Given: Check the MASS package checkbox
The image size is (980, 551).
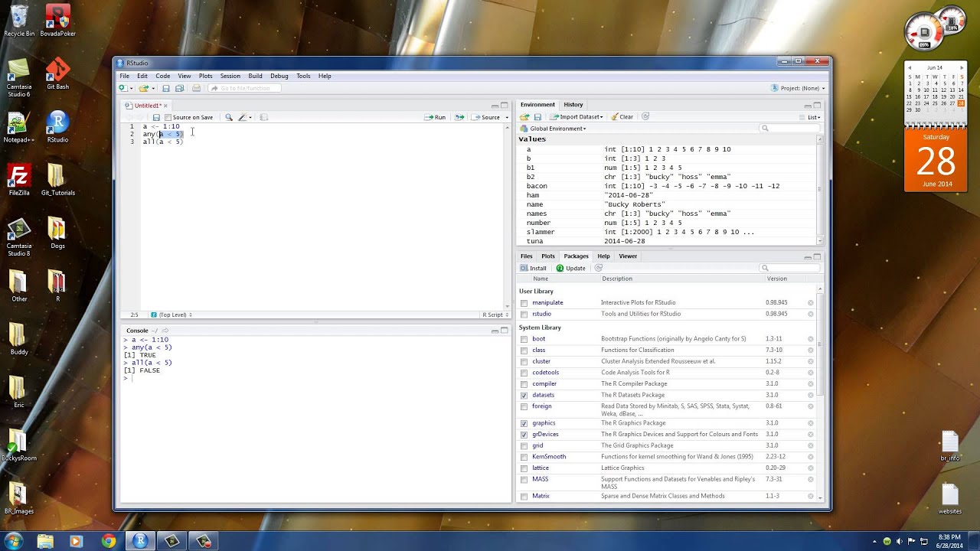Looking at the screenshot, I should pyautogui.click(x=524, y=480).
